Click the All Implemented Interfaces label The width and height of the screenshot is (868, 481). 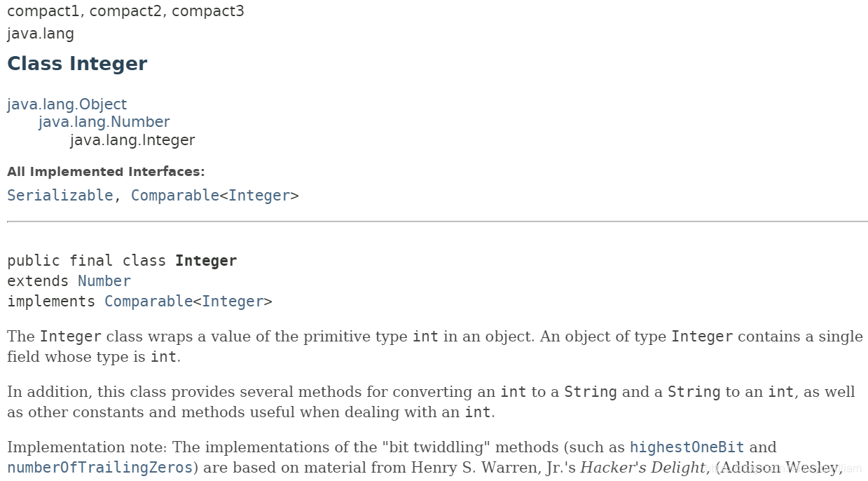106,172
